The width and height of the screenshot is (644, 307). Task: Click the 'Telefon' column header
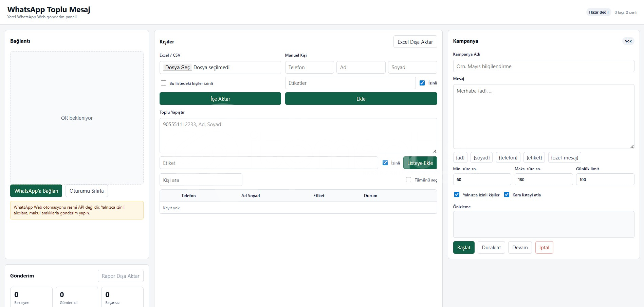(188, 196)
